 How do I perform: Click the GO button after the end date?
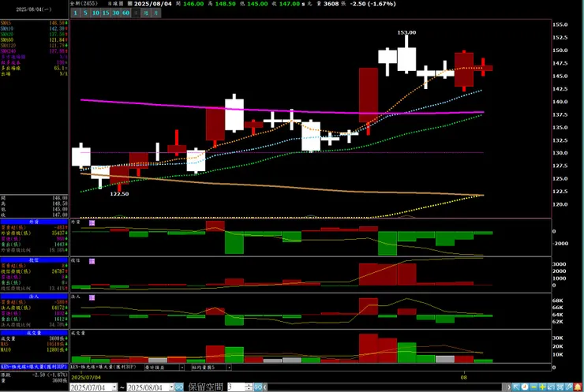point(179,387)
